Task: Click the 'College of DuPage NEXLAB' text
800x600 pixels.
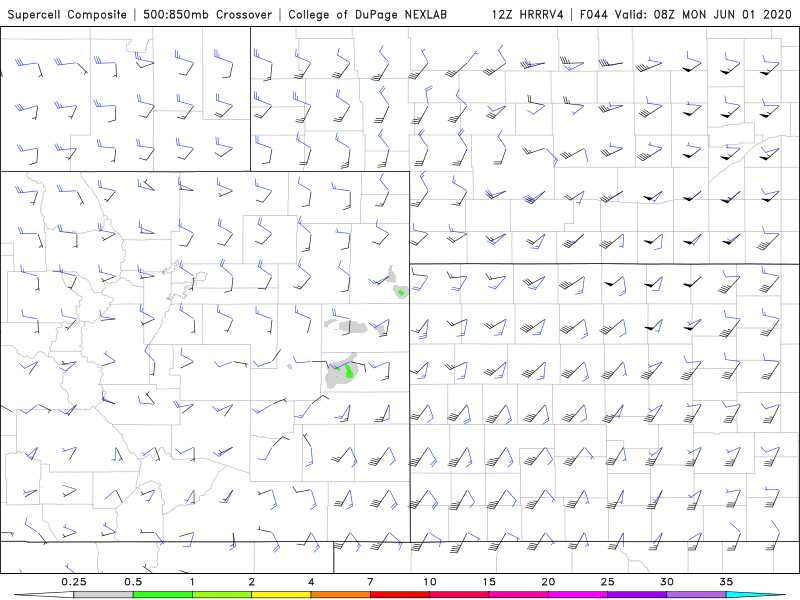Action: [367, 14]
